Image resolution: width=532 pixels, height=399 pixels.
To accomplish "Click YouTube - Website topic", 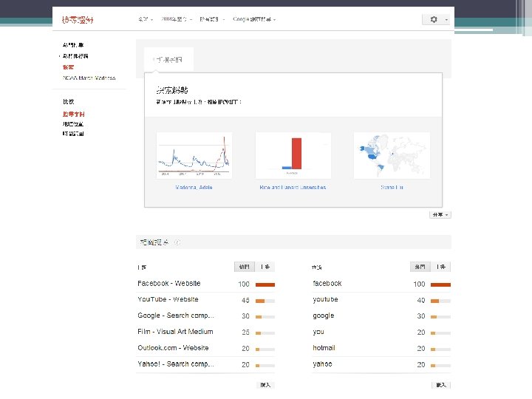I will click(x=168, y=299).
